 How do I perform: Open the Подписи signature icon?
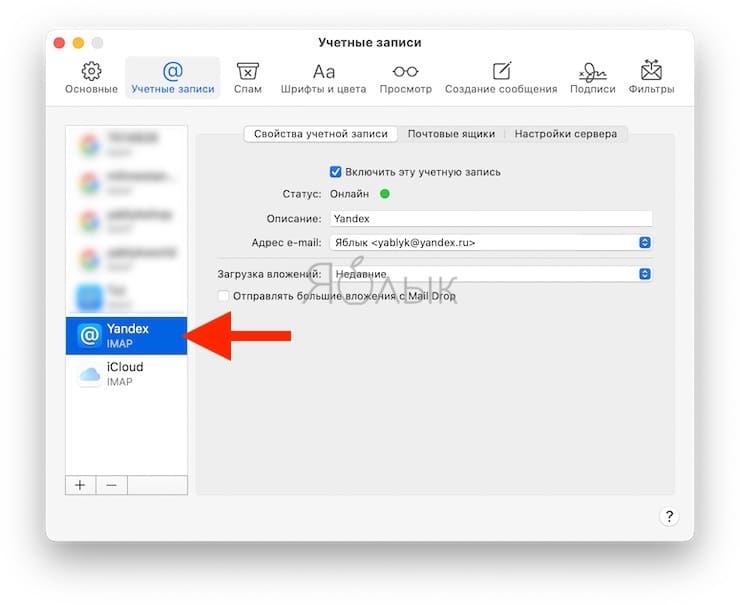click(x=592, y=72)
